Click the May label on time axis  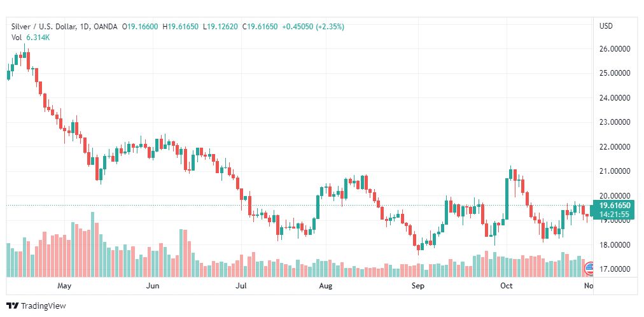click(64, 286)
